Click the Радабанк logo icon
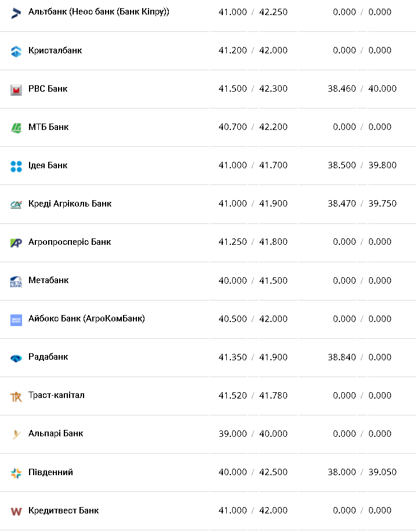 (16, 358)
